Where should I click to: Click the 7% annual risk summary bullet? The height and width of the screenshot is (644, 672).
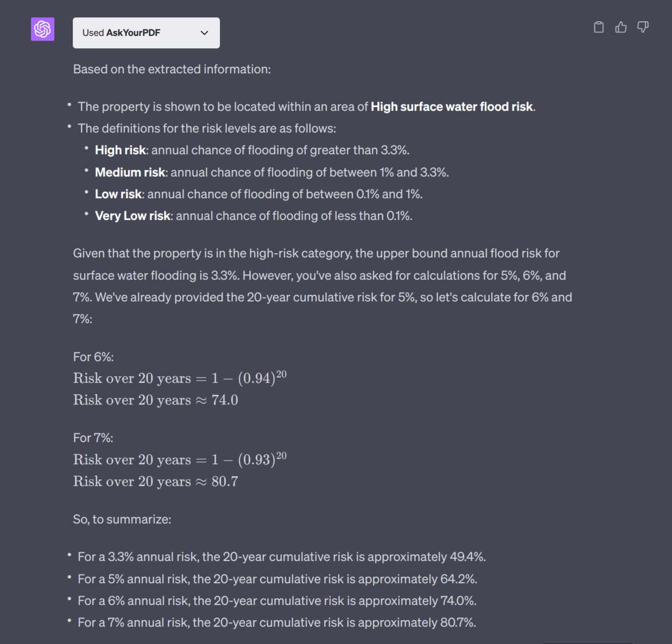277,623
